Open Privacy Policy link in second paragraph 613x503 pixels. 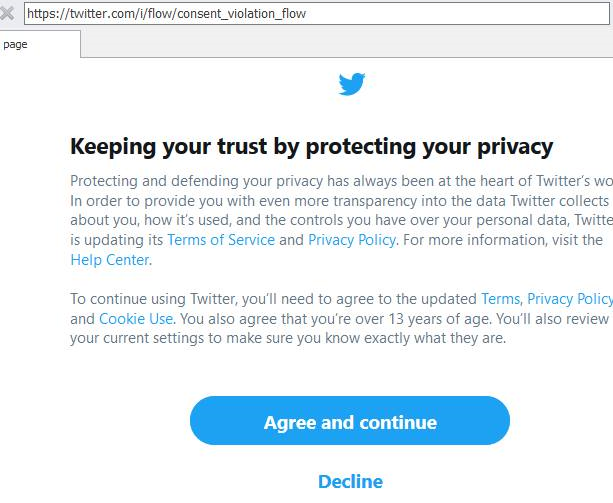point(569,299)
